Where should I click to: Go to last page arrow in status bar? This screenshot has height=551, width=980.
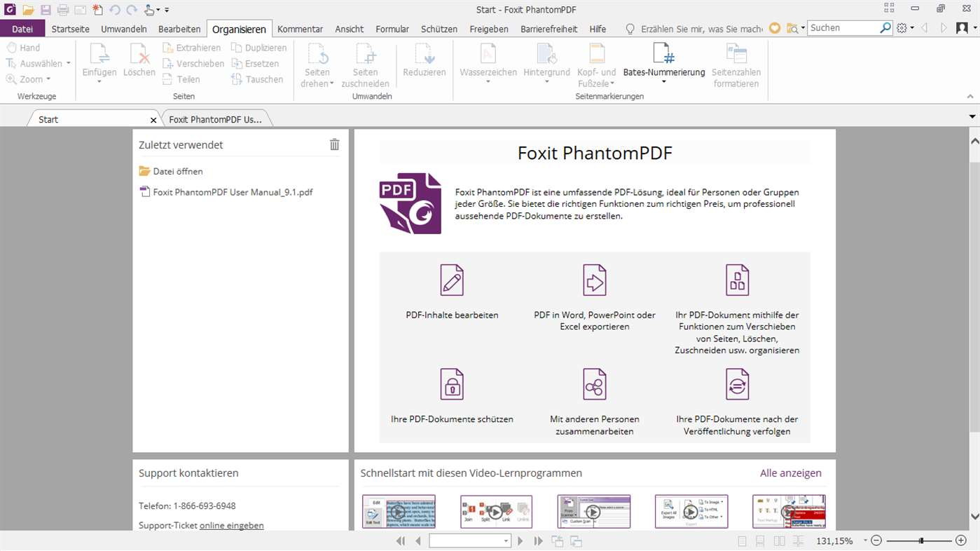pyautogui.click(x=538, y=540)
